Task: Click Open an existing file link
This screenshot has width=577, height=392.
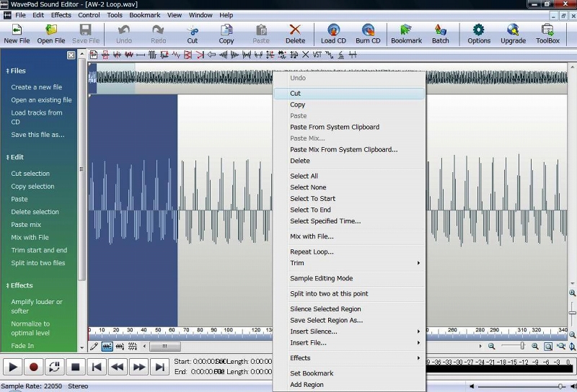Action: coord(41,100)
